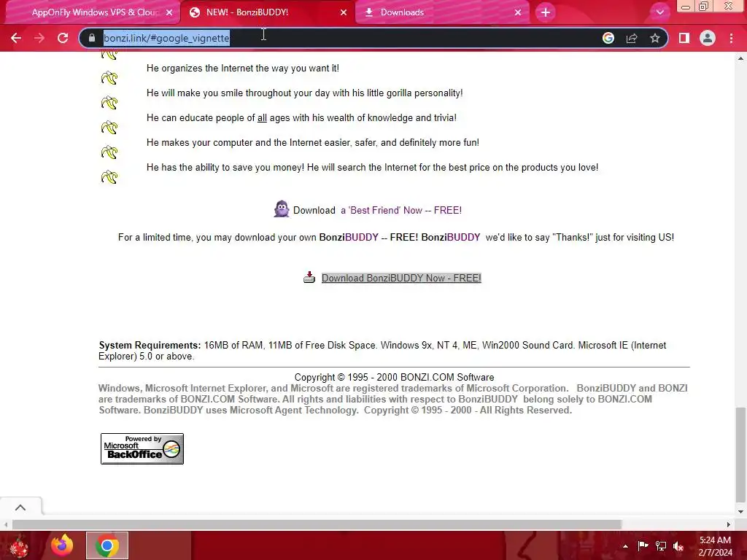Click banana bullet beside 'easier, safer'
Viewport: 747px width, 560px height.
tap(109, 152)
